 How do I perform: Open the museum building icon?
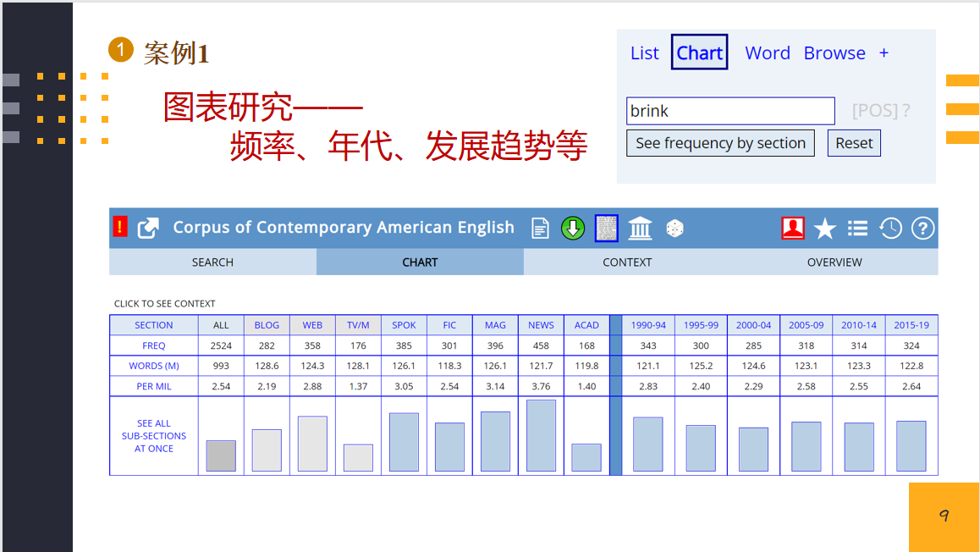tap(640, 229)
